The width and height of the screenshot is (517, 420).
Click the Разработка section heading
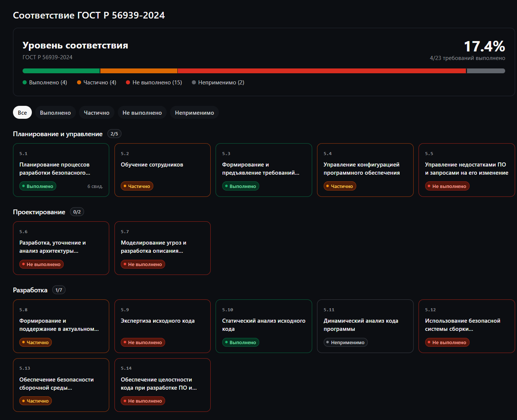[x=30, y=290]
